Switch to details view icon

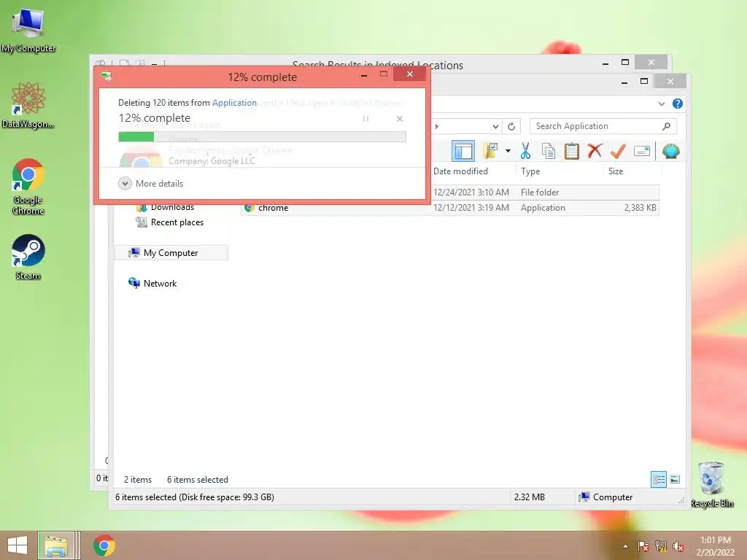coord(659,479)
